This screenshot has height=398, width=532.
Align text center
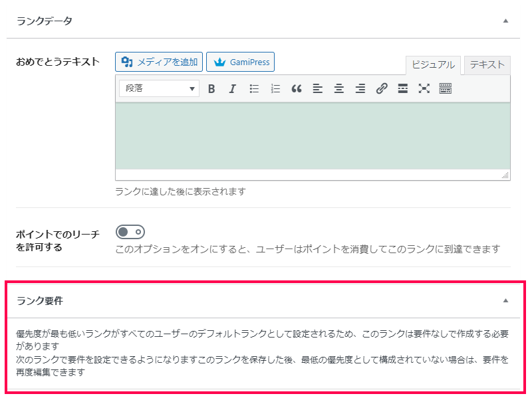coord(339,88)
